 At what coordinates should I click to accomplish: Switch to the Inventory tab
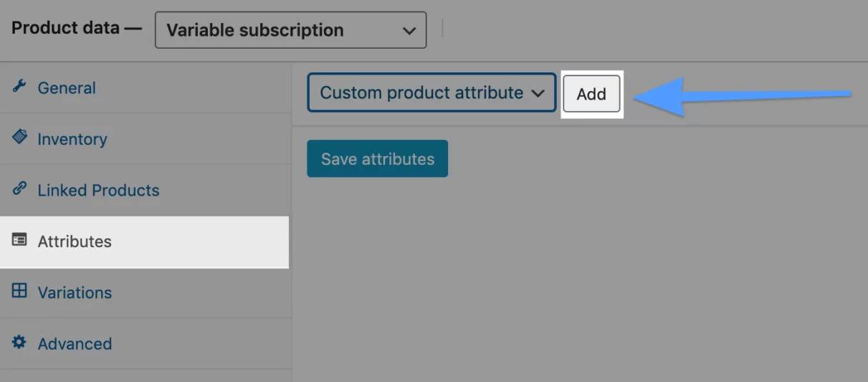tap(72, 139)
